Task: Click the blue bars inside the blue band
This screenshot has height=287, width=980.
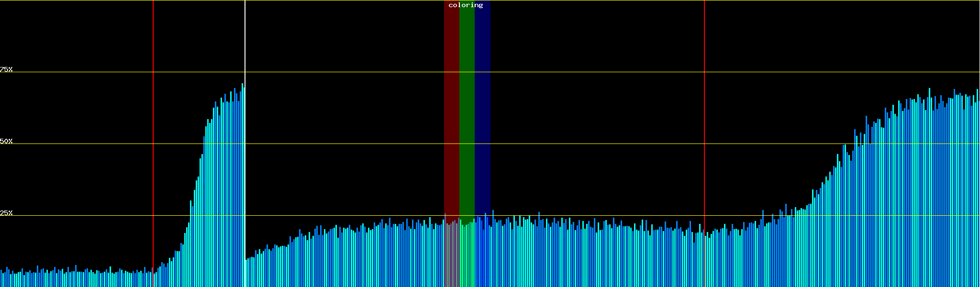Action: (482, 254)
